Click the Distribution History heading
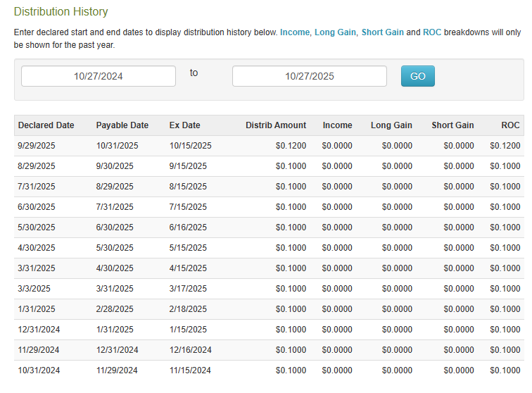Screen dimensions: 532x393 [x=61, y=12]
